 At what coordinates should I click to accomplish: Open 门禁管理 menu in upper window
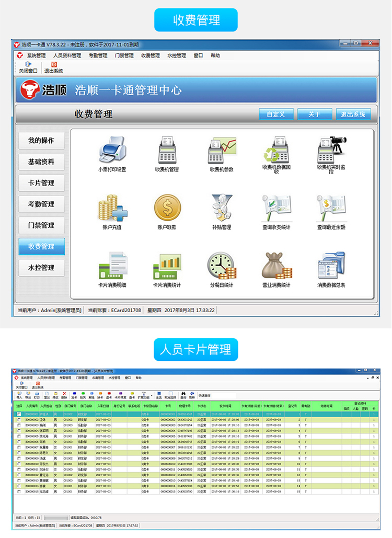pyautogui.click(x=124, y=55)
